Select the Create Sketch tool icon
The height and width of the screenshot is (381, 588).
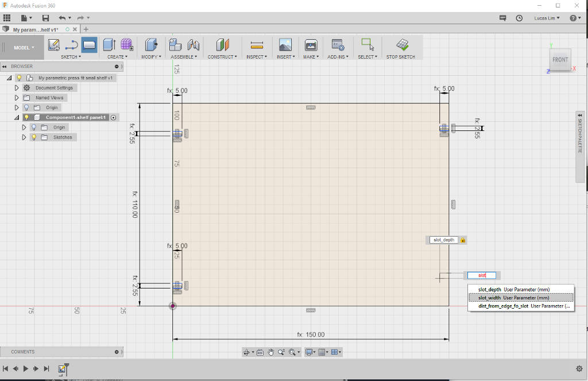click(x=53, y=45)
